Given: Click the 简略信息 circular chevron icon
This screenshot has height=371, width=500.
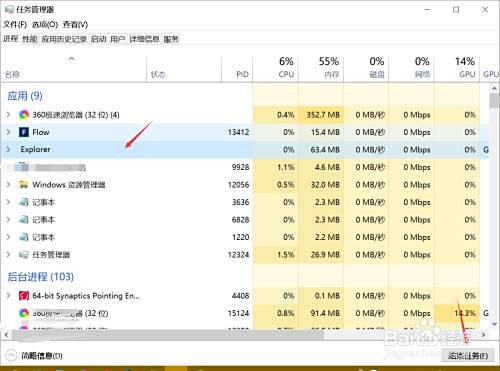Looking at the screenshot, I should tap(11, 356).
